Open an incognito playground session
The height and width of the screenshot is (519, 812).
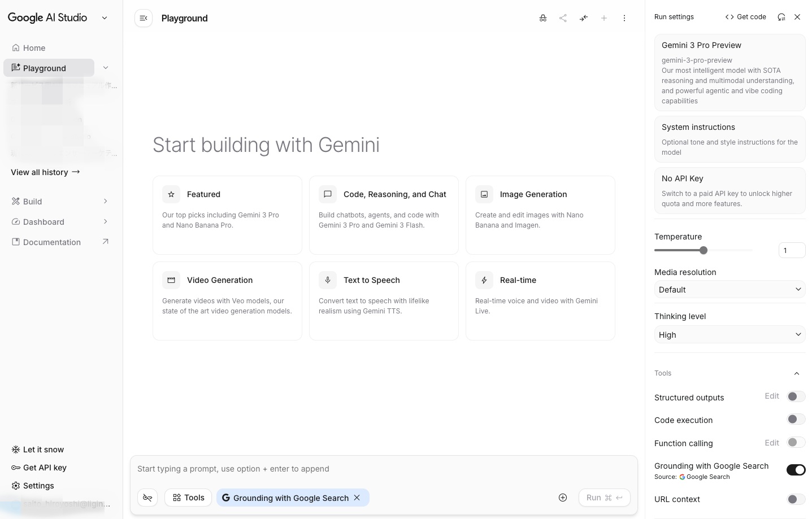click(542, 18)
